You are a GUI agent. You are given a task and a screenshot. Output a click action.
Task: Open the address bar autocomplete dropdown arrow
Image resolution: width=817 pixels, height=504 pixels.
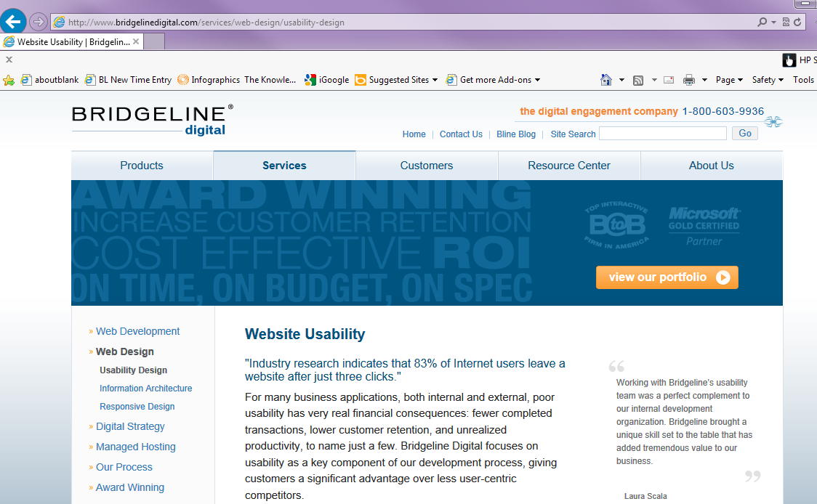click(774, 22)
